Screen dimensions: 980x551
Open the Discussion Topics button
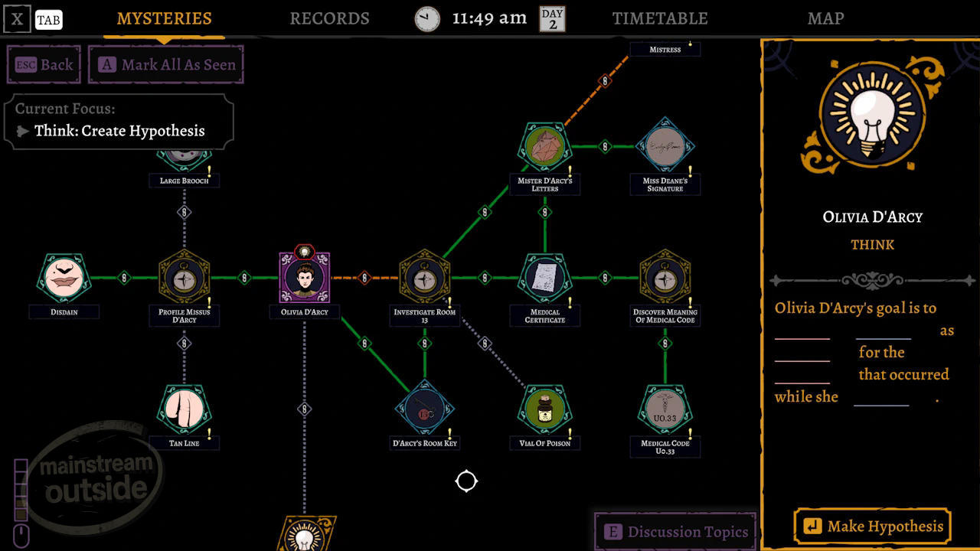pos(675,532)
